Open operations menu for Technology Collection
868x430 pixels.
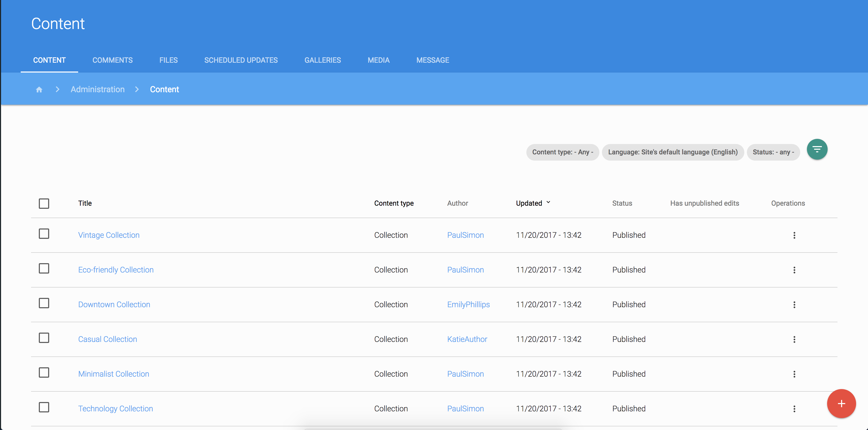(x=794, y=409)
